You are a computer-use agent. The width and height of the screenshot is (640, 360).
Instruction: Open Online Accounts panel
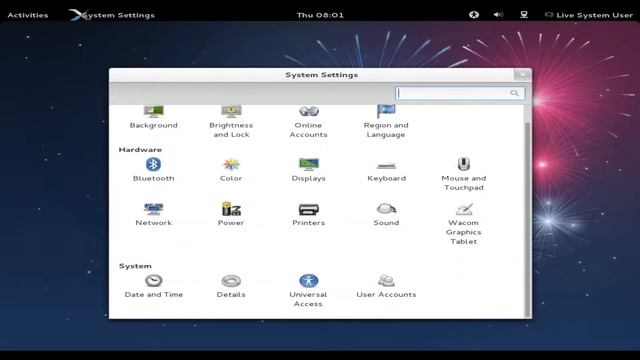tap(309, 122)
